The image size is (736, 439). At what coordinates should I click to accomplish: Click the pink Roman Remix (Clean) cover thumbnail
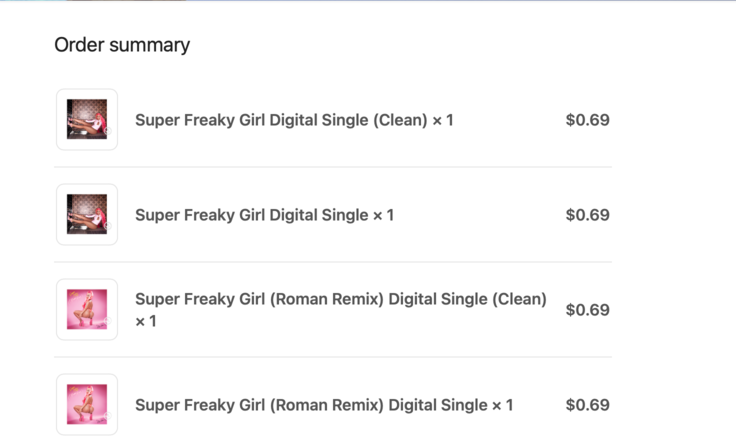87,309
